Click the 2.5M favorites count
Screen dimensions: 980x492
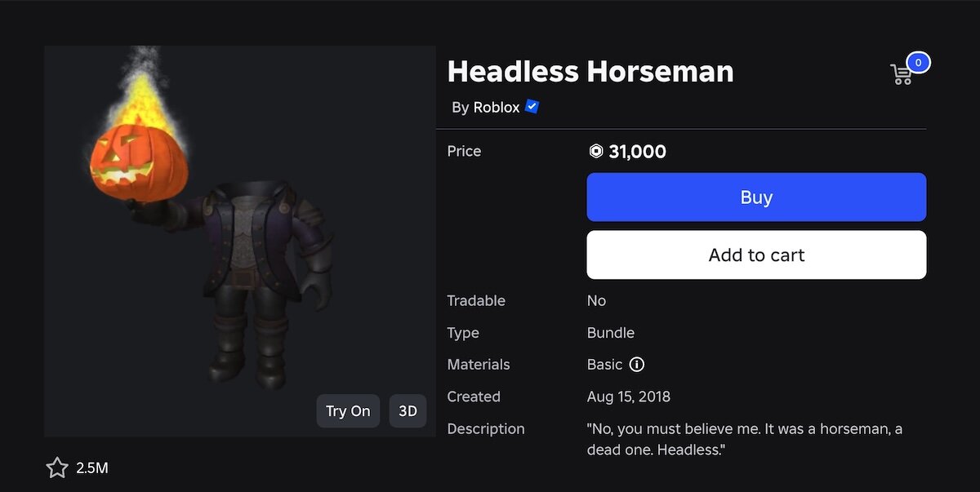(x=92, y=468)
